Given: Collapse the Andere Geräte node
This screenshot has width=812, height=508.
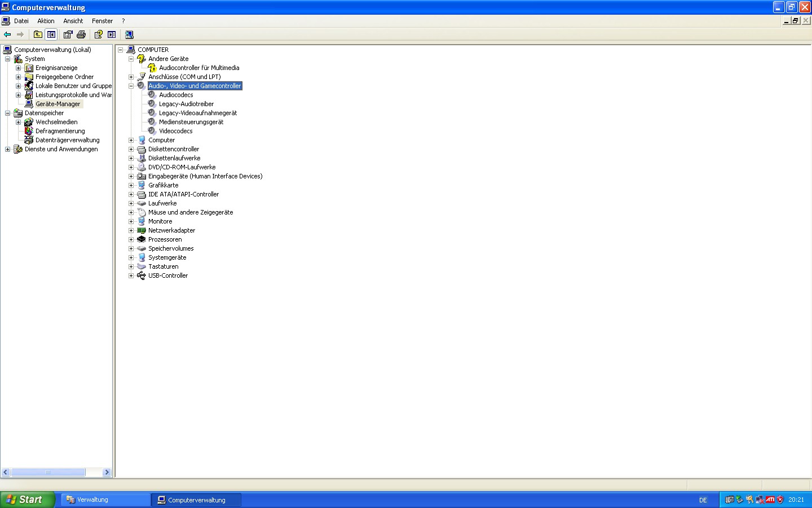Looking at the screenshot, I should coord(131,59).
